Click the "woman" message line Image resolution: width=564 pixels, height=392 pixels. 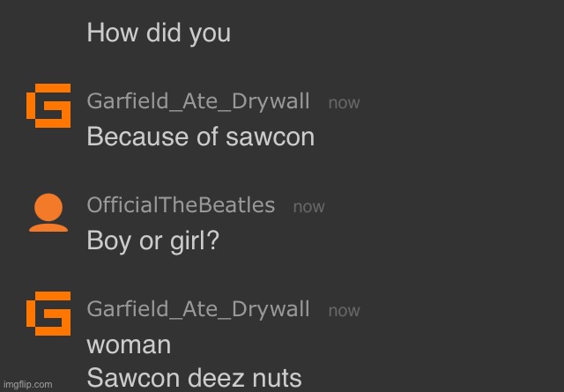click(x=129, y=345)
